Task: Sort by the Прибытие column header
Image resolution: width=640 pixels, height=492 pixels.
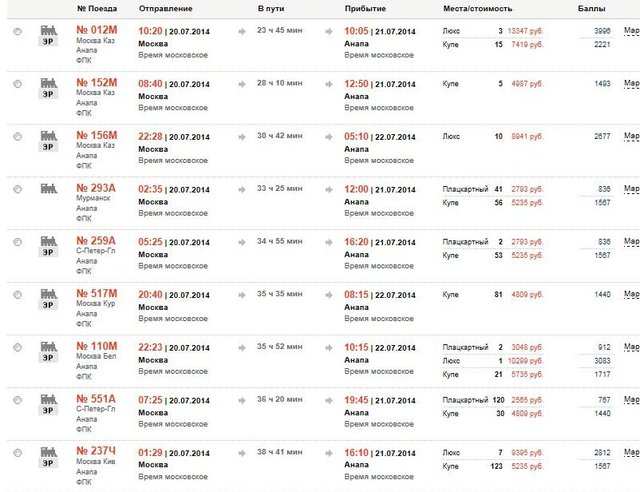Action: pos(365,9)
